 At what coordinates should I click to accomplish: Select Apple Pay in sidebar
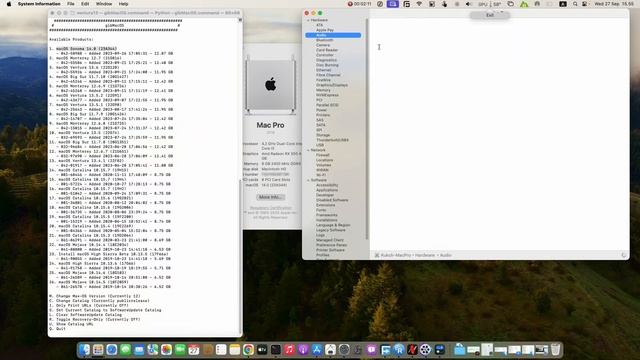pyautogui.click(x=325, y=30)
